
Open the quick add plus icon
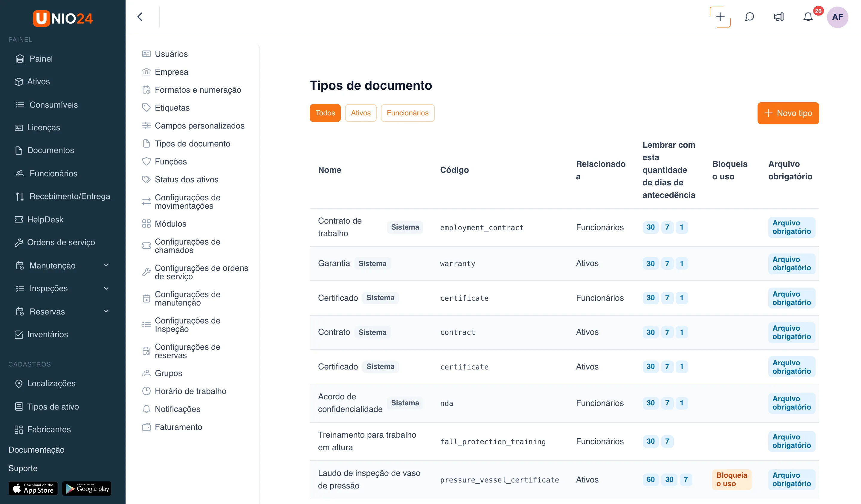(720, 17)
